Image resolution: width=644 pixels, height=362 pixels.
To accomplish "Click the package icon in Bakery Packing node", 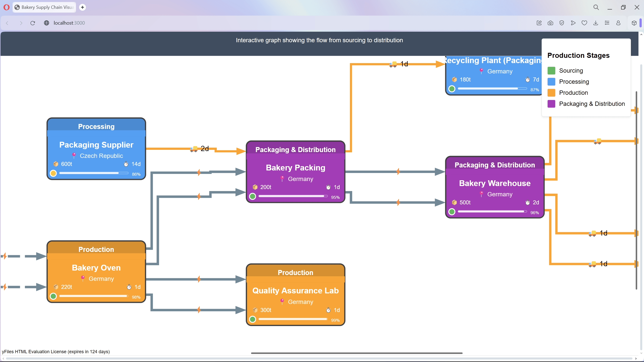I will pyautogui.click(x=255, y=187).
